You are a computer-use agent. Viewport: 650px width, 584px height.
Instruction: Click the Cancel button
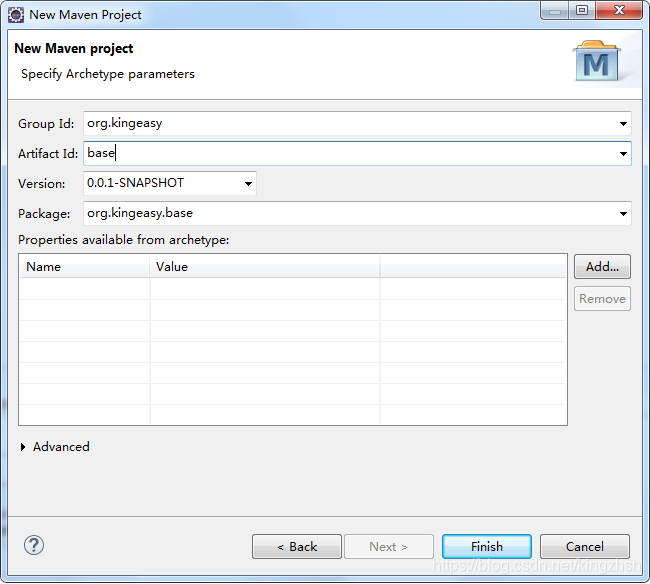pyautogui.click(x=585, y=547)
